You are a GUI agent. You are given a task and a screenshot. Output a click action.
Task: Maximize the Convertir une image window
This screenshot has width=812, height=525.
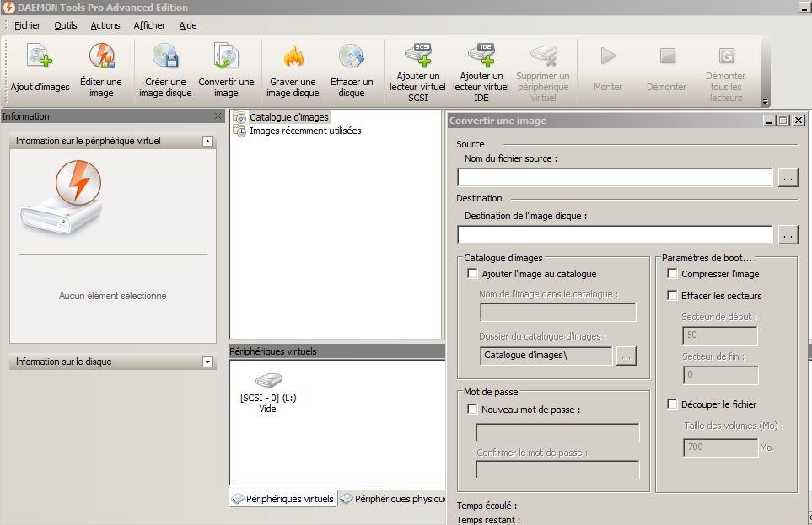(x=783, y=121)
